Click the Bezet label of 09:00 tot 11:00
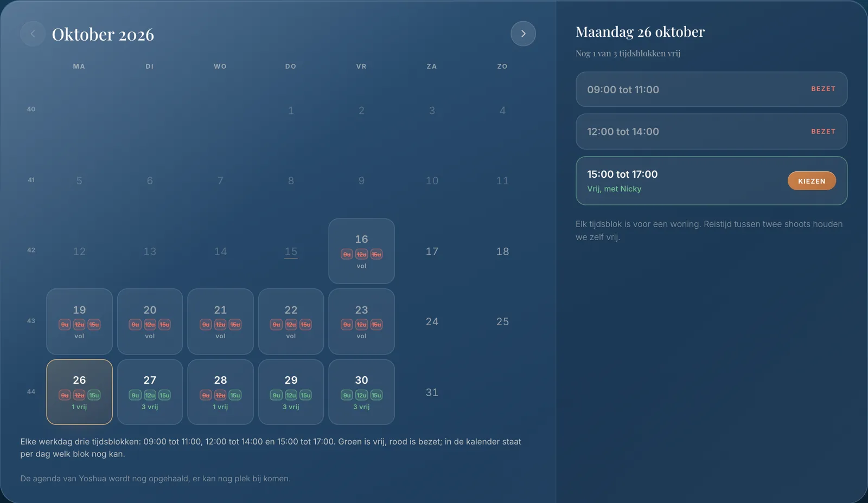This screenshot has width=868, height=503. pos(823,89)
